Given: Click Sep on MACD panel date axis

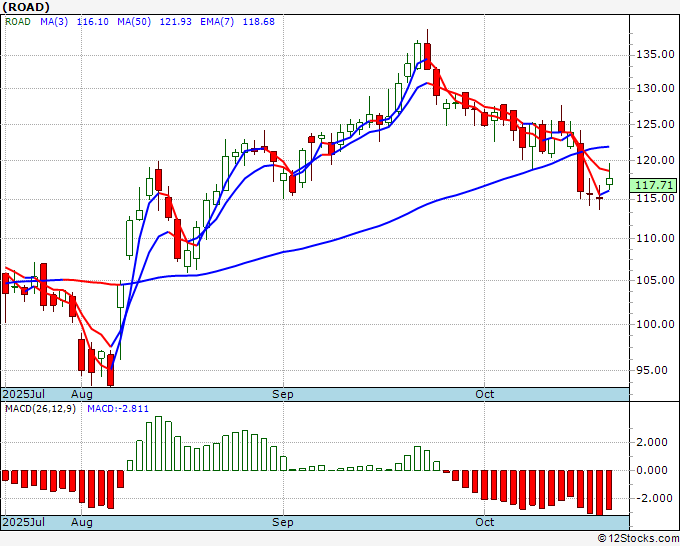Looking at the screenshot, I should tap(283, 523).
